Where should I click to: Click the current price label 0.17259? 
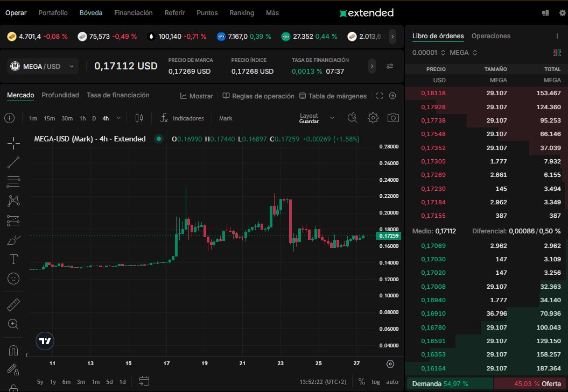coord(388,236)
